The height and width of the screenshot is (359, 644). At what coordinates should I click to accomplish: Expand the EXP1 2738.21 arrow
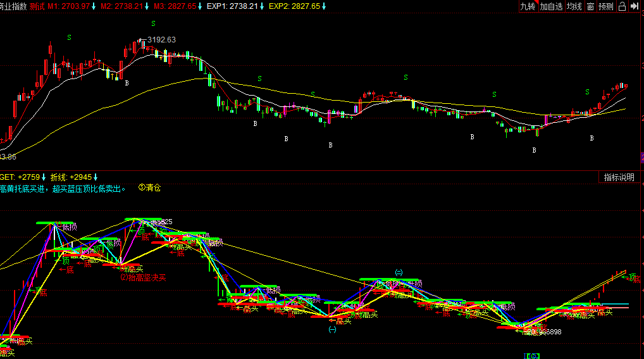pyautogui.click(x=261, y=6)
